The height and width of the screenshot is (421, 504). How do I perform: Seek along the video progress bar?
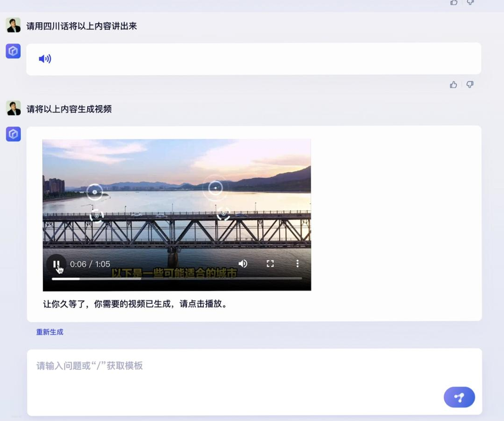tap(177, 279)
